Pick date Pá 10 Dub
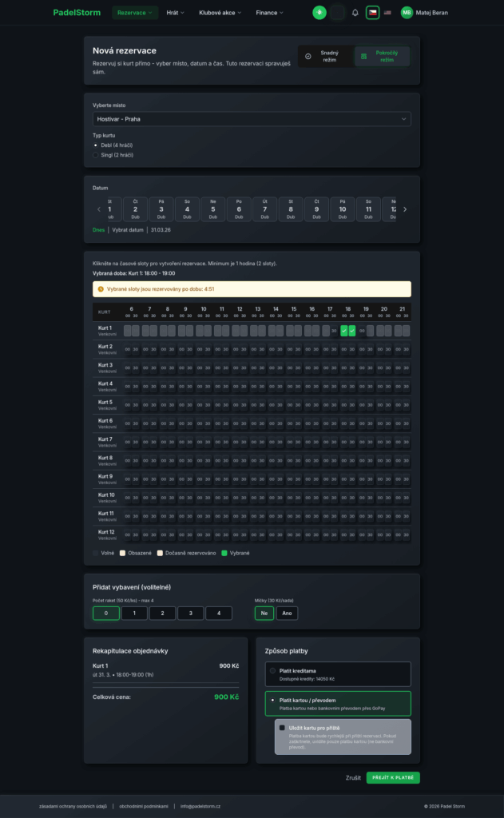Viewport: 504px width, 818px height. pos(343,209)
